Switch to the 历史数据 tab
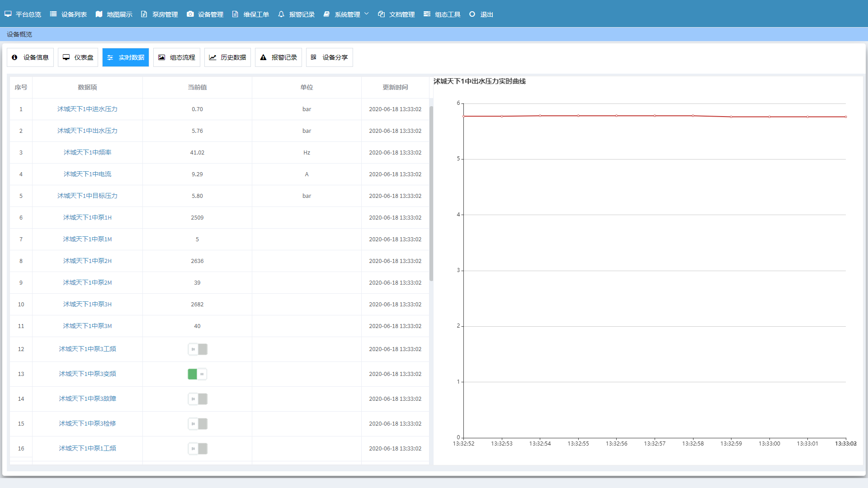Image resolution: width=868 pixels, height=488 pixels. 228,57
